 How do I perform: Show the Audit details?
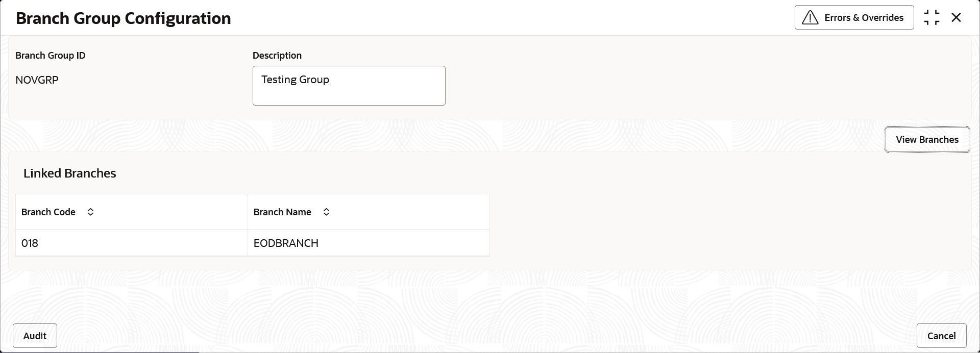click(35, 336)
